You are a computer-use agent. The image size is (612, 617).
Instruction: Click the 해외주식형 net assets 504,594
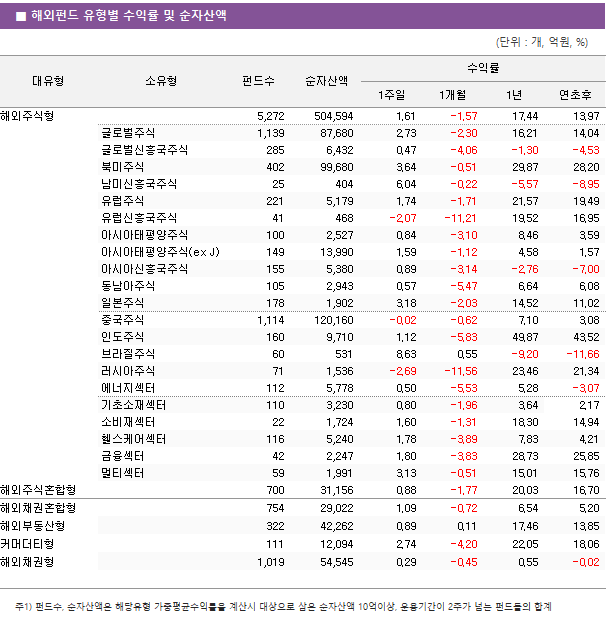(334, 116)
